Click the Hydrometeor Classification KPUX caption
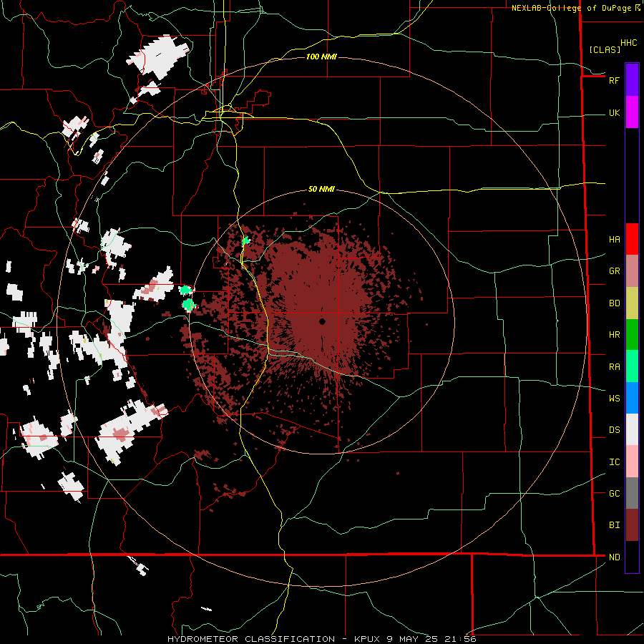Viewport: 644px width, 644px height. point(322,639)
